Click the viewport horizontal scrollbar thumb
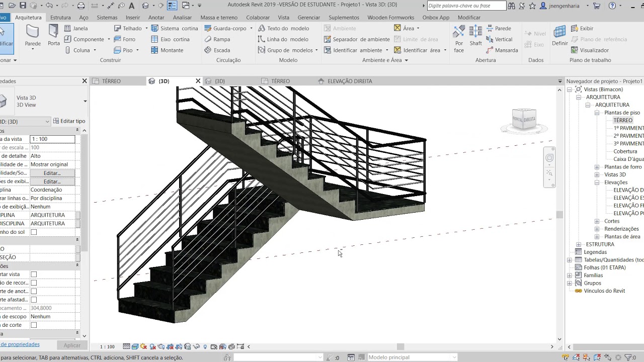644x362 pixels. (400, 346)
